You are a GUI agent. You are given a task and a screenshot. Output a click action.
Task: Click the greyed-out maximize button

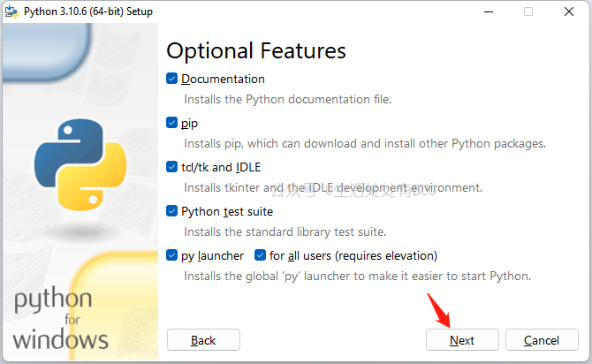coord(528,11)
